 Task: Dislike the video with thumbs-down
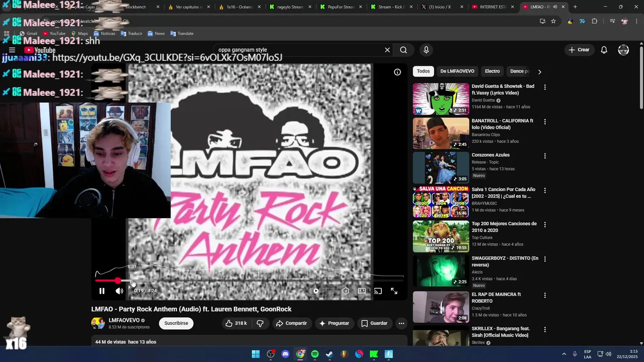(x=260, y=323)
